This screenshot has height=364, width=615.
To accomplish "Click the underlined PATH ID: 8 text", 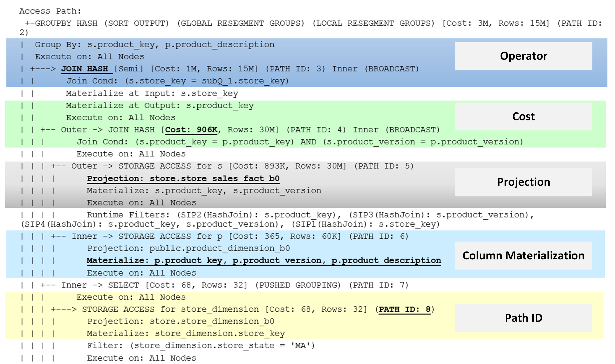I will pyautogui.click(x=404, y=309).
